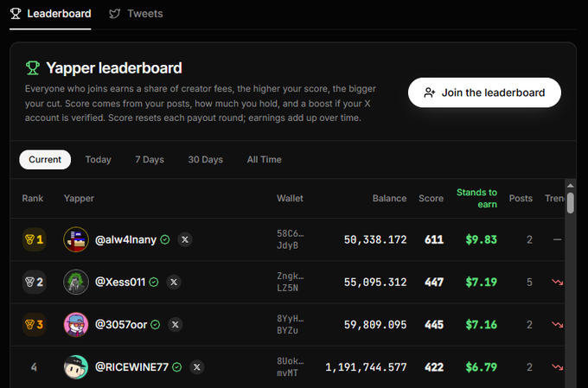Click the Score column header

431,198
